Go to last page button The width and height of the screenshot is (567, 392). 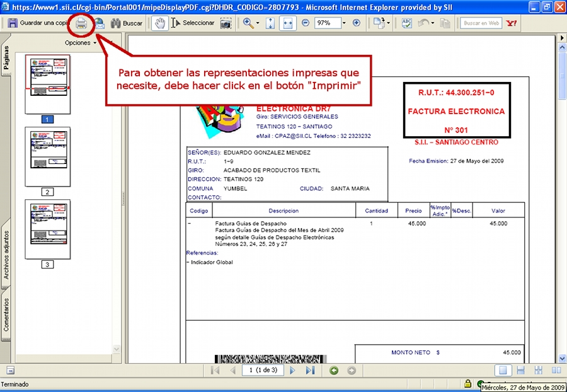[310, 371]
